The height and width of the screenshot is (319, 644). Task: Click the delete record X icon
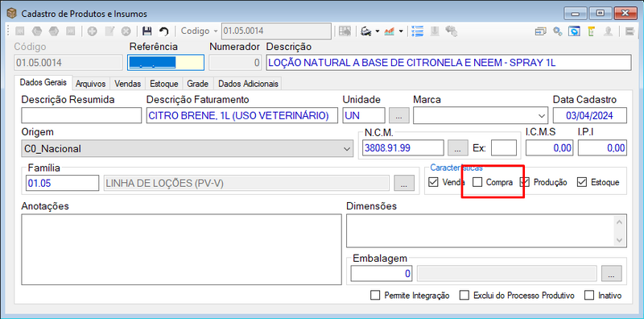coord(126,31)
